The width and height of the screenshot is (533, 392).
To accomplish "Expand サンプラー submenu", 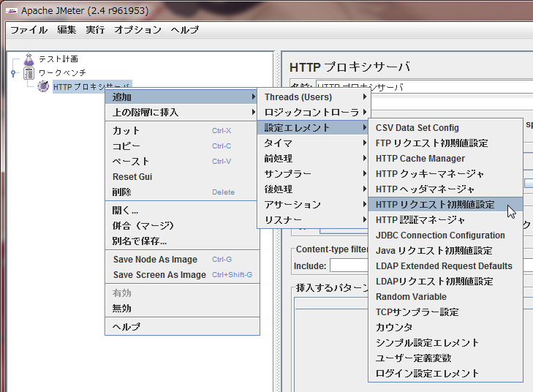I will [x=314, y=174].
